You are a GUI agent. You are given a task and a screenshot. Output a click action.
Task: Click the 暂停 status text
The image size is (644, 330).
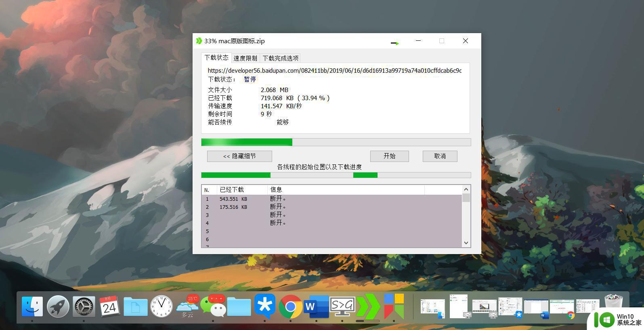pyautogui.click(x=250, y=79)
